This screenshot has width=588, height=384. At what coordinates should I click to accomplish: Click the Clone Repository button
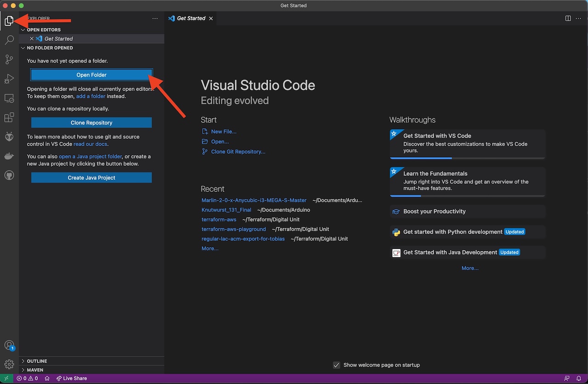click(x=91, y=123)
